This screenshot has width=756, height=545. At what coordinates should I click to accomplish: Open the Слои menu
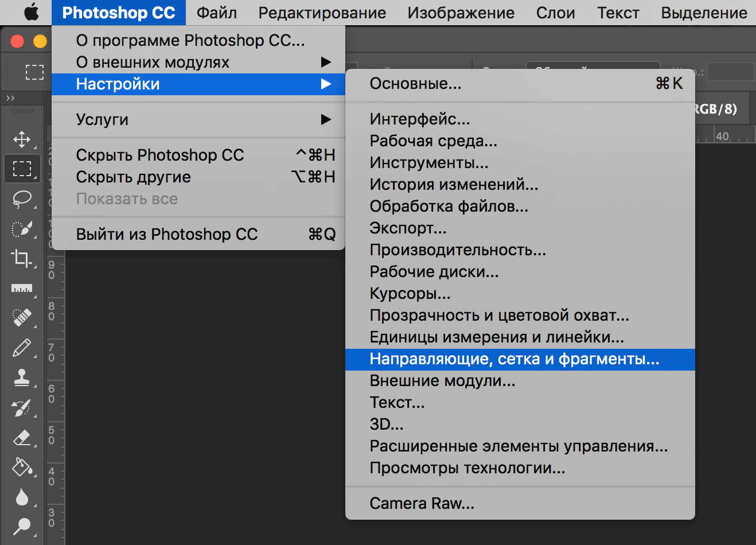click(555, 12)
